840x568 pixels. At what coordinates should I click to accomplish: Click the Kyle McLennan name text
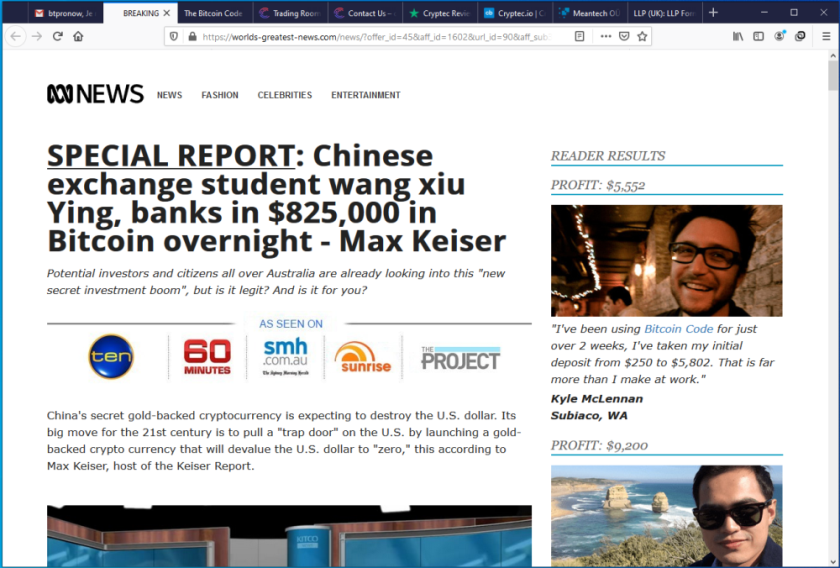coord(597,399)
